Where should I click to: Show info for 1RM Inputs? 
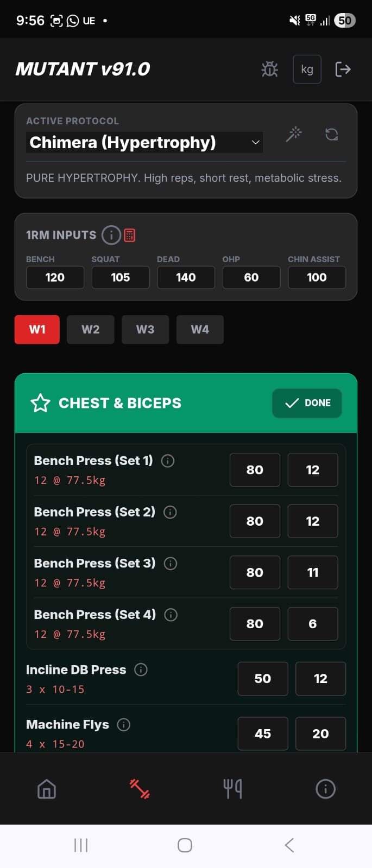pyautogui.click(x=111, y=235)
